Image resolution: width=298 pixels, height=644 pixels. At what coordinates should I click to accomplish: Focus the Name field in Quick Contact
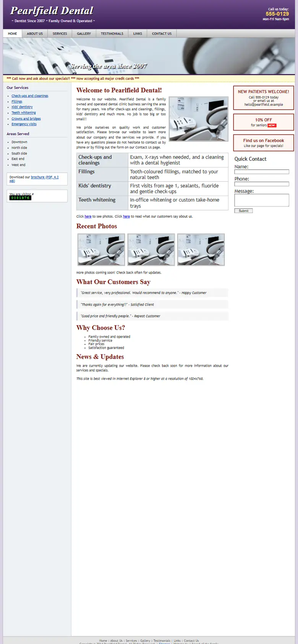(262, 172)
